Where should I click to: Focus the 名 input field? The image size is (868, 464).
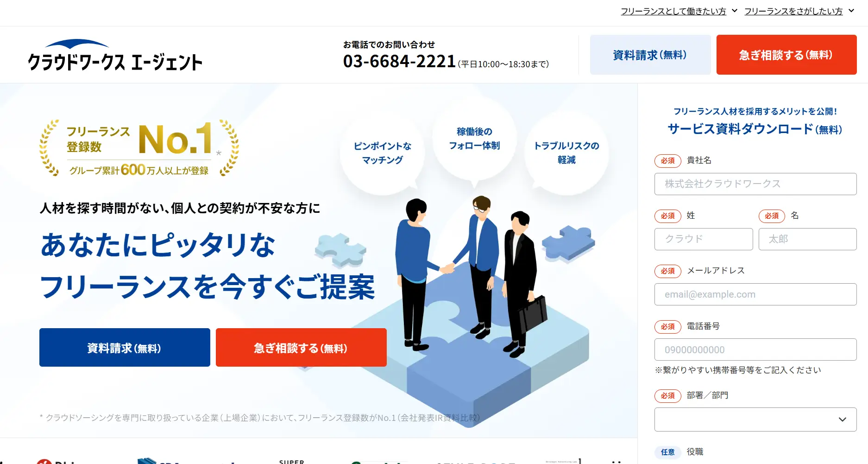(x=808, y=239)
